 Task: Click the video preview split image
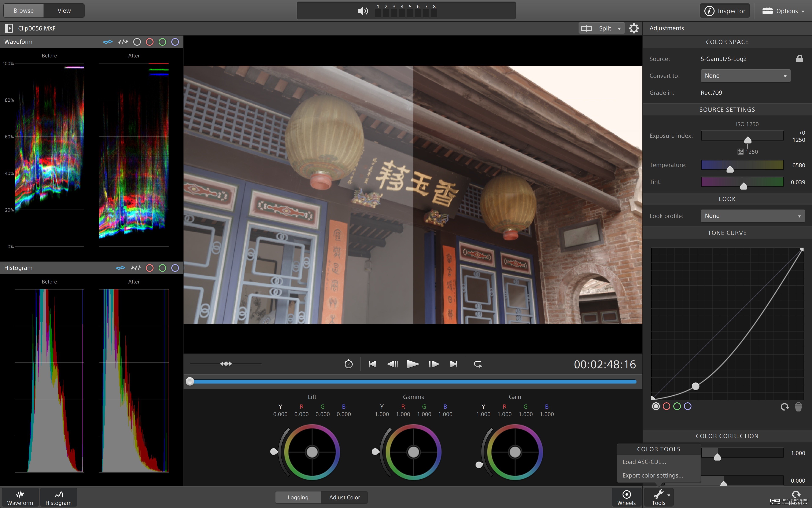413,195
